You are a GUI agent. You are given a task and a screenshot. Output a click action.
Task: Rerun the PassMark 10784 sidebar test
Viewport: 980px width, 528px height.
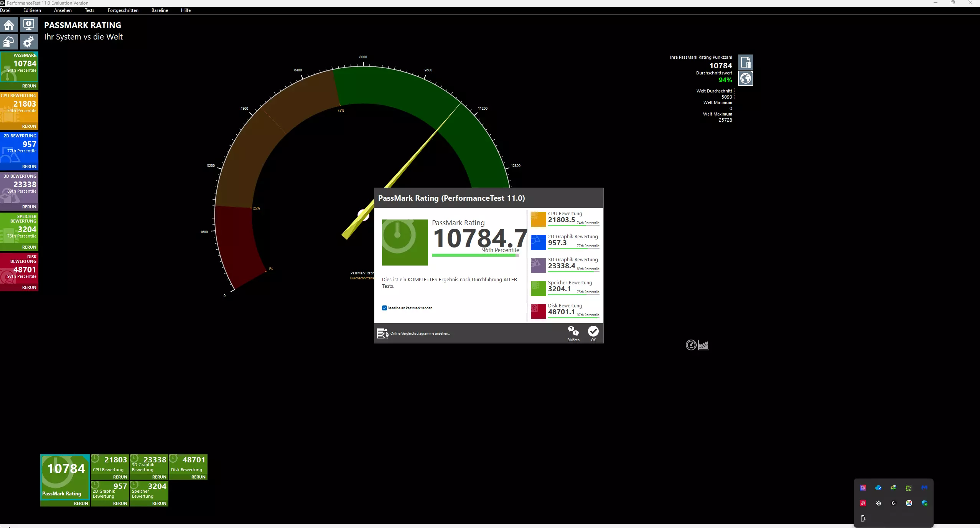(29, 86)
